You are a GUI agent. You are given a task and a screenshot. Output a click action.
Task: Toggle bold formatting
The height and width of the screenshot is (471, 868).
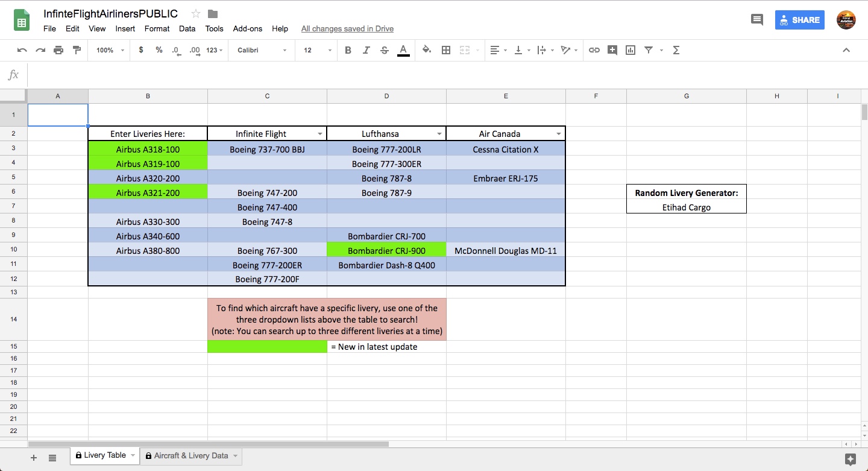coord(348,50)
